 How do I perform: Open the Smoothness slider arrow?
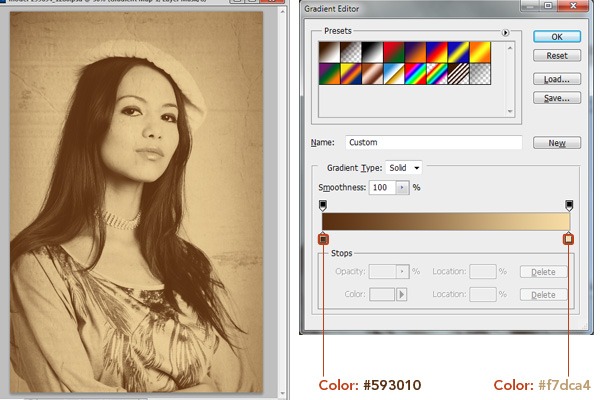tap(402, 187)
